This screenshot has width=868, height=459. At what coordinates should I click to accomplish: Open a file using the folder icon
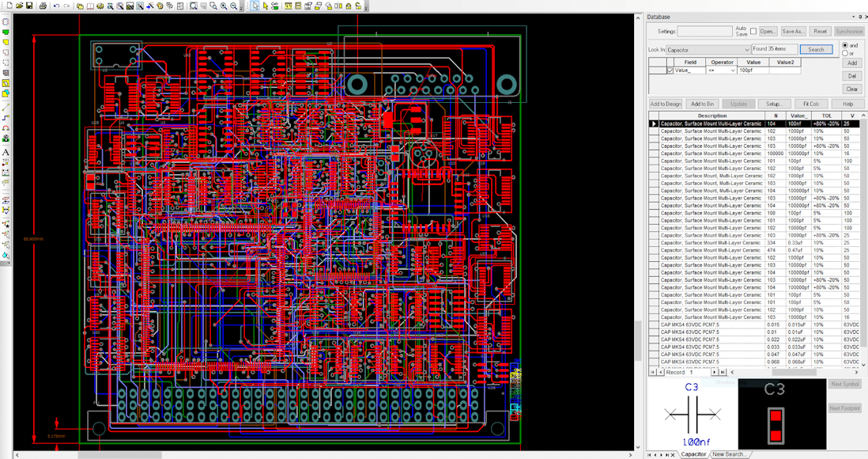20,6
